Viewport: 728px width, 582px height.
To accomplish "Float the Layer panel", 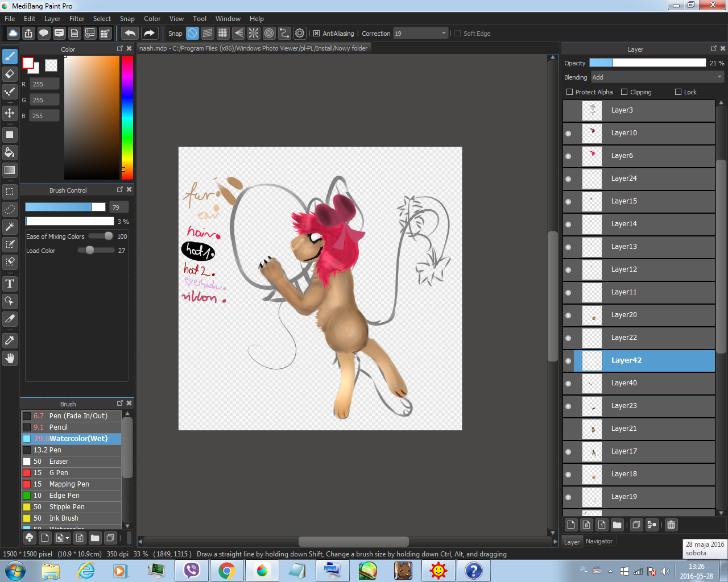I will click(x=714, y=49).
